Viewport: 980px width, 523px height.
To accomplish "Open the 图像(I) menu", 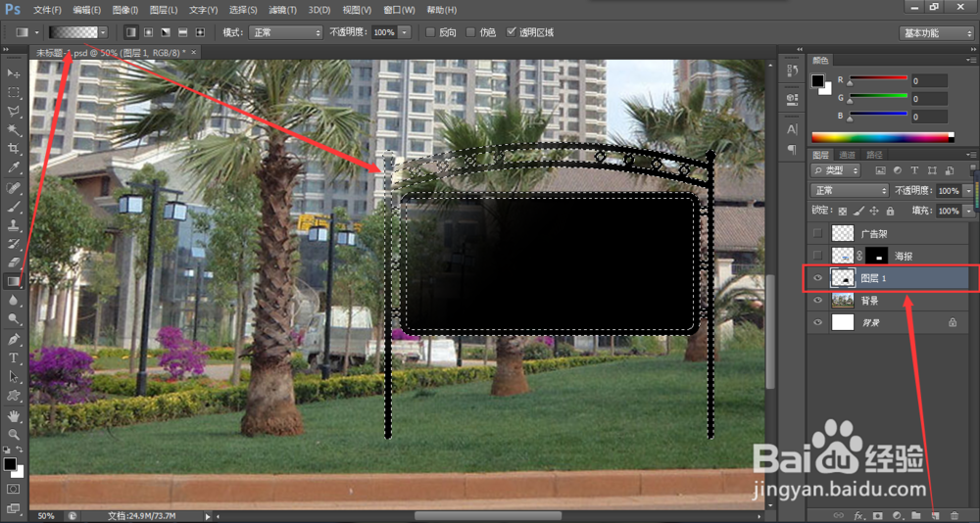I will 125,11.
